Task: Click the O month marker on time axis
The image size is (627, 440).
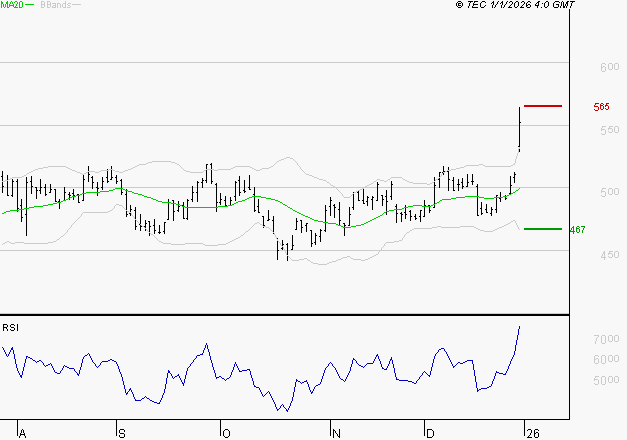Action: pyautogui.click(x=226, y=433)
